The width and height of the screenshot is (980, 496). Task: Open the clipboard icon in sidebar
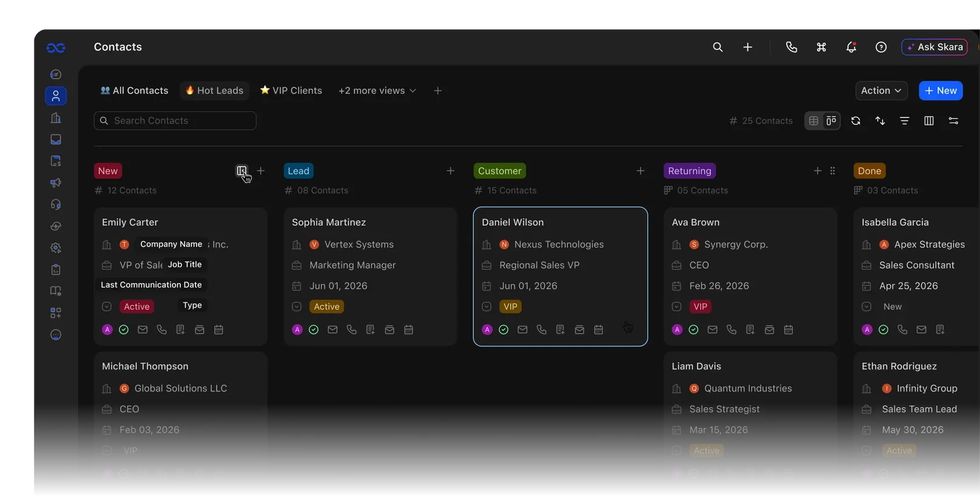56,270
